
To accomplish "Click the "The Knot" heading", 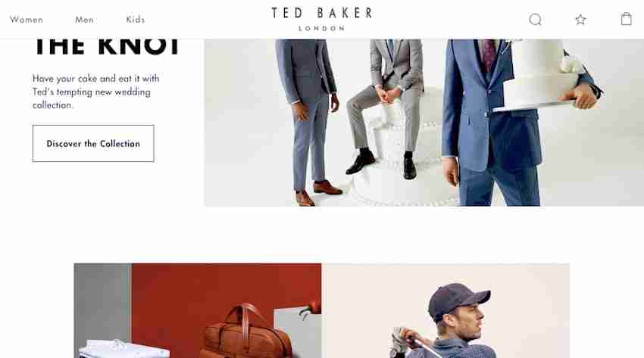I will (106, 47).
